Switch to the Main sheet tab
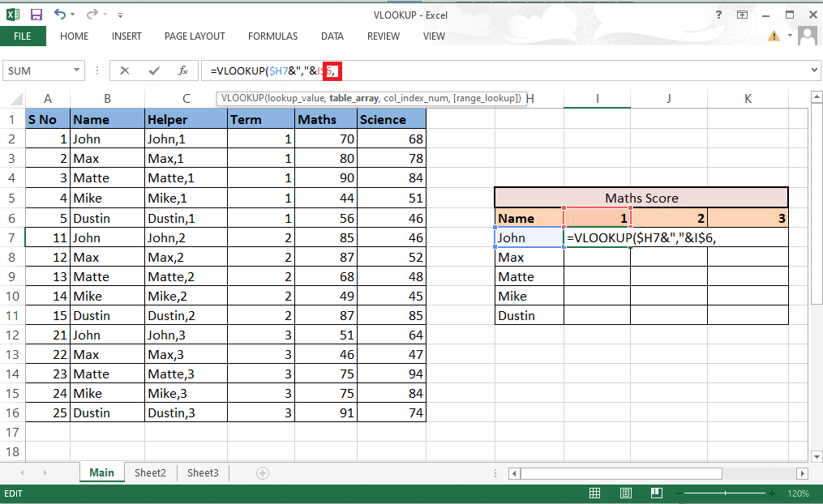This screenshot has height=504, width=823. pyautogui.click(x=102, y=472)
